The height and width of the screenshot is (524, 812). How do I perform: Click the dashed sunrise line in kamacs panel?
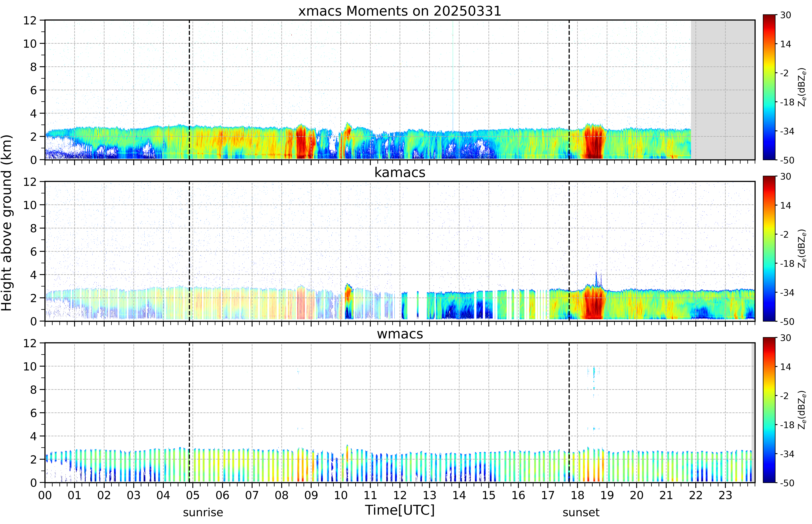pos(189,251)
